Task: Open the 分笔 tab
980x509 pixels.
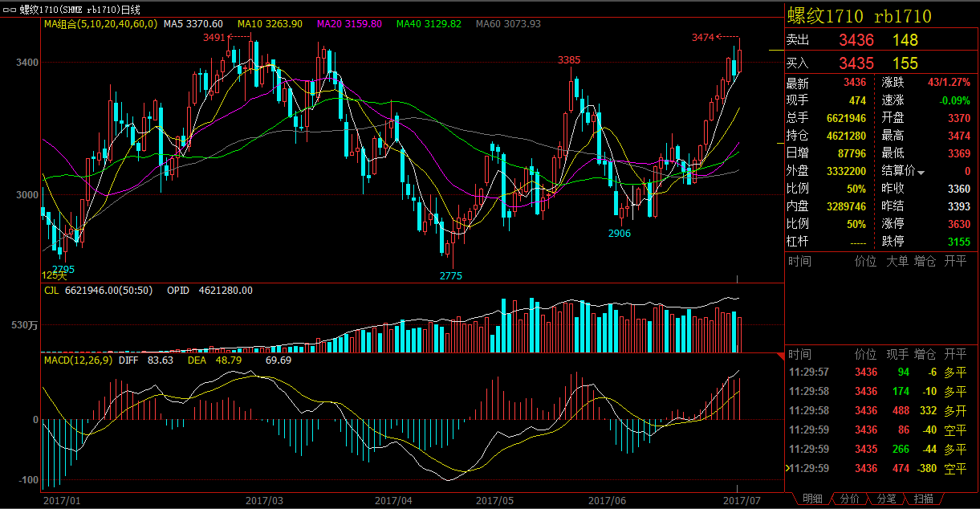Action: pyautogui.click(x=887, y=499)
